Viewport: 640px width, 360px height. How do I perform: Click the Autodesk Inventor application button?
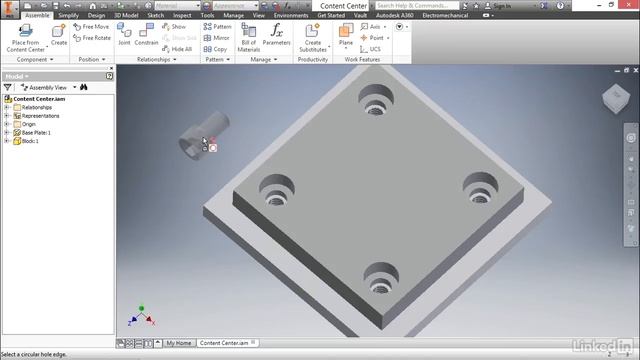coord(9,9)
